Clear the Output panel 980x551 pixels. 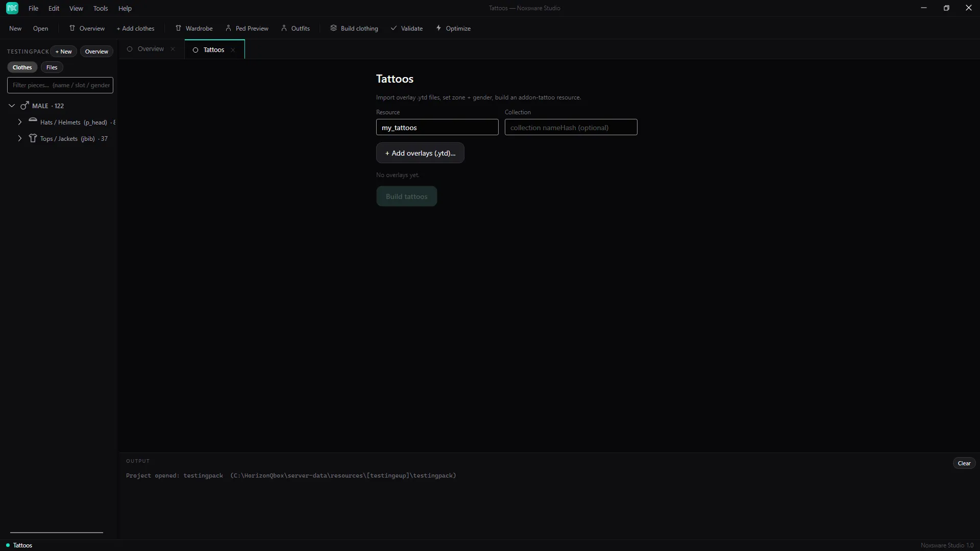[x=964, y=463]
